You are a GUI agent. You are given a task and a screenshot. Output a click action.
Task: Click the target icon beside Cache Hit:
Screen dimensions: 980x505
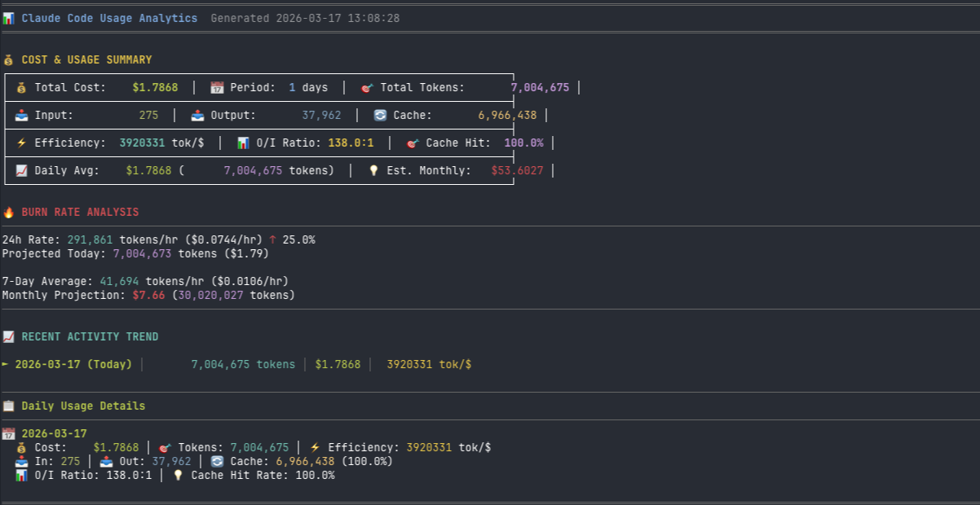[x=413, y=143]
